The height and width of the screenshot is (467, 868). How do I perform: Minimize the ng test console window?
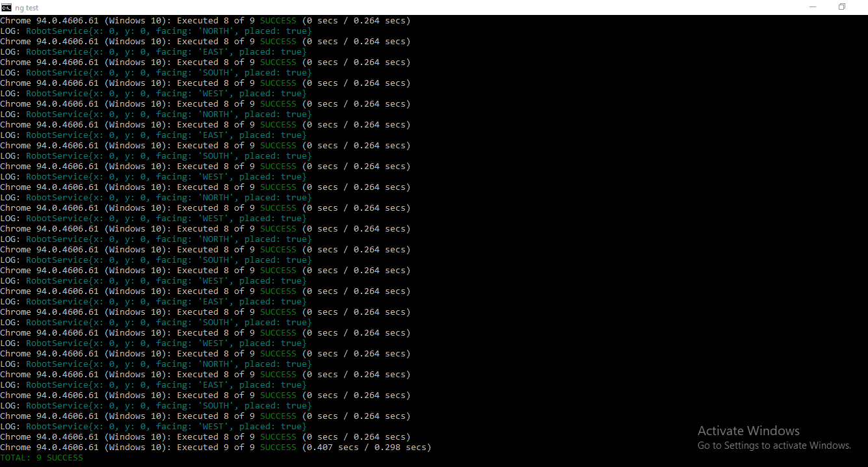813,7
